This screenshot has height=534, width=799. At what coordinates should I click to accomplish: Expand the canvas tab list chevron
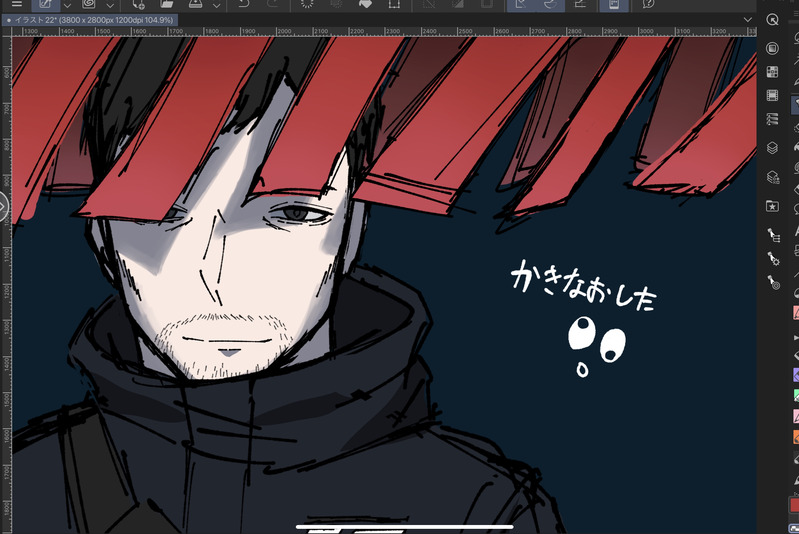[748, 20]
